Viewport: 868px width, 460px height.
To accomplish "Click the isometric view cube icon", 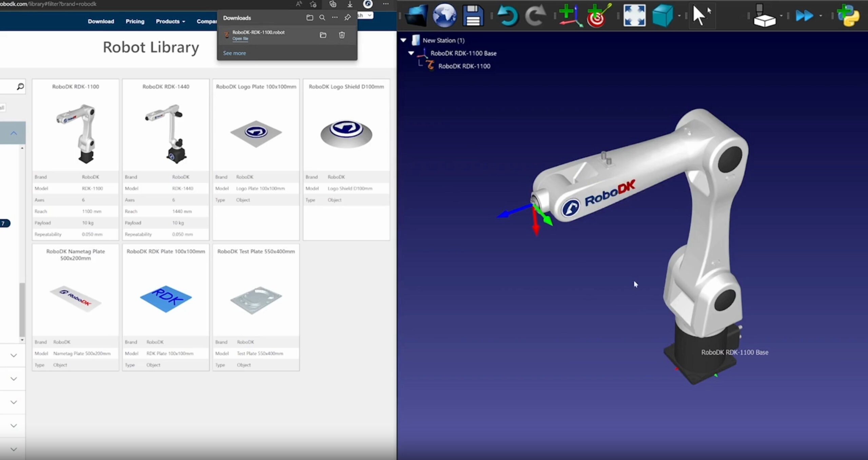I will pos(662,16).
